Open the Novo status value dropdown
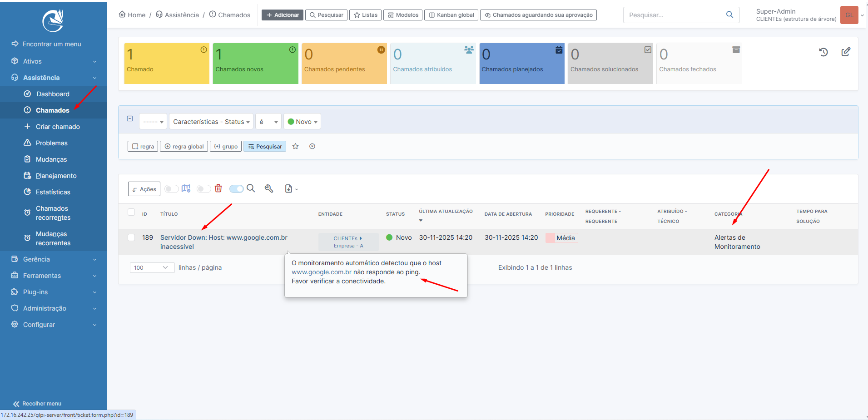Screen dimensions: 868x420 (303, 122)
